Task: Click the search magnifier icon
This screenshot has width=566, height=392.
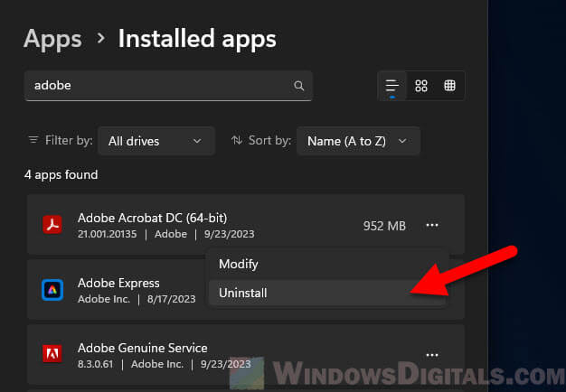Action: tap(298, 86)
